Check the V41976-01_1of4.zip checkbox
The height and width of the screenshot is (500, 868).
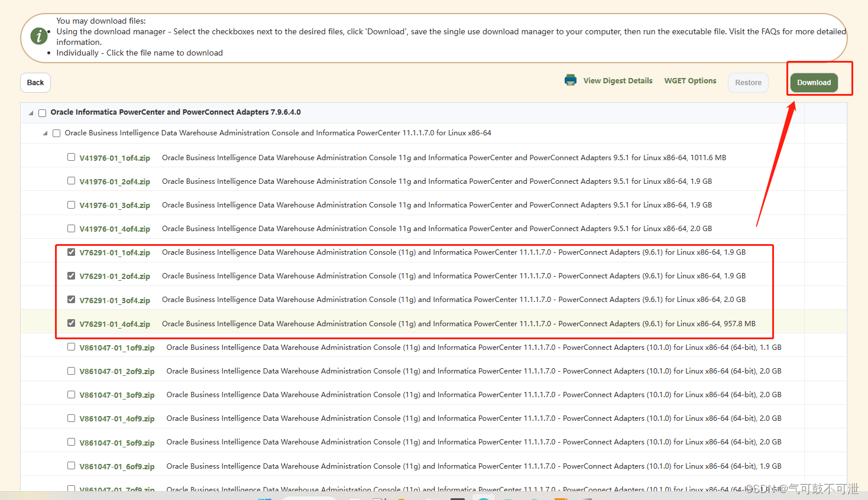coord(71,157)
